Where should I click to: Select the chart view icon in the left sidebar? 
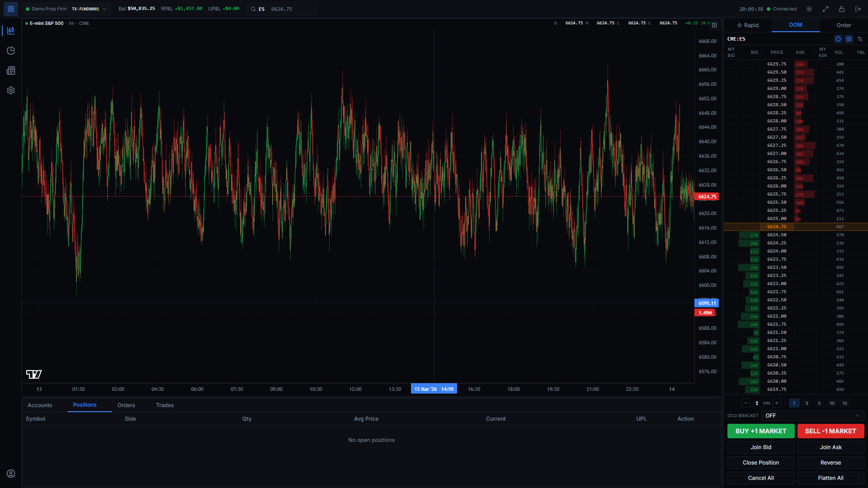[x=11, y=31]
